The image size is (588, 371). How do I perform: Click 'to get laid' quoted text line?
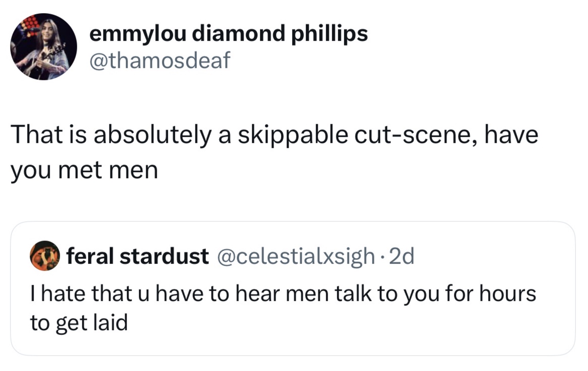click(79, 322)
